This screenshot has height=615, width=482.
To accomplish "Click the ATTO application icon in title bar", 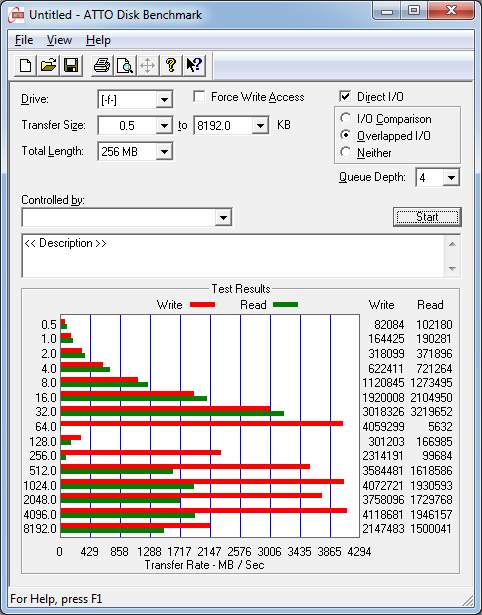I will [x=17, y=15].
